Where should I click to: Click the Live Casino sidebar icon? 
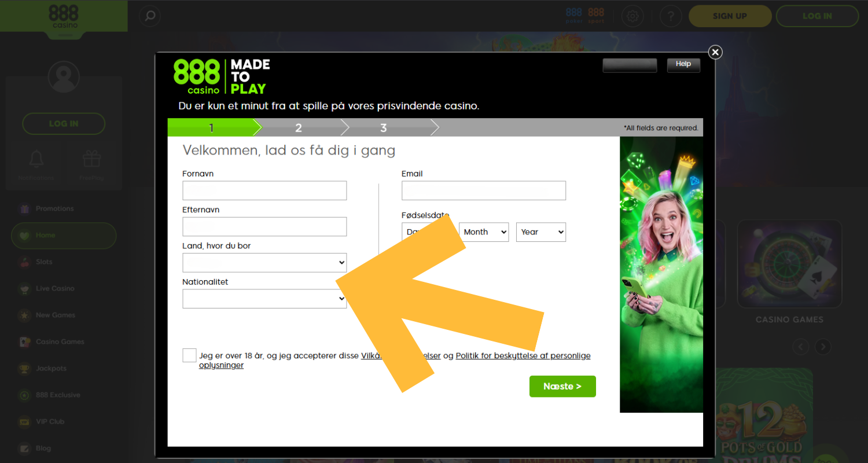click(x=24, y=288)
